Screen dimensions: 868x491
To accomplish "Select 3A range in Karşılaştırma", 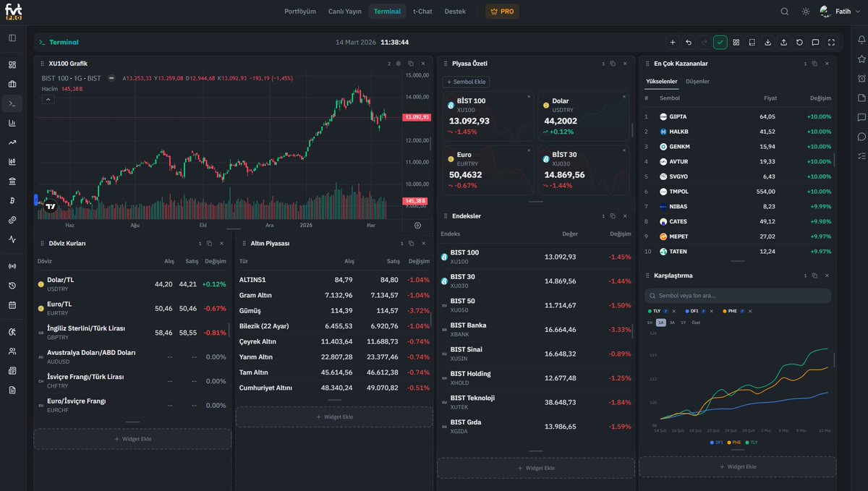I will (672, 323).
